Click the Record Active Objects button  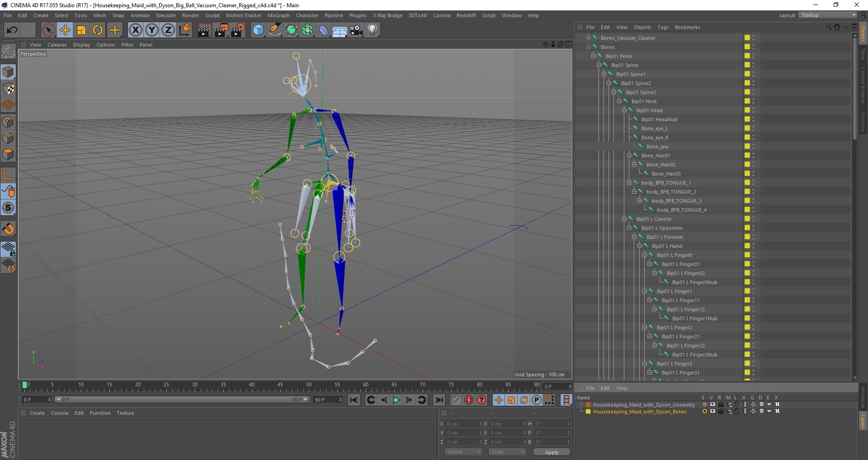pyautogui.click(x=456, y=400)
